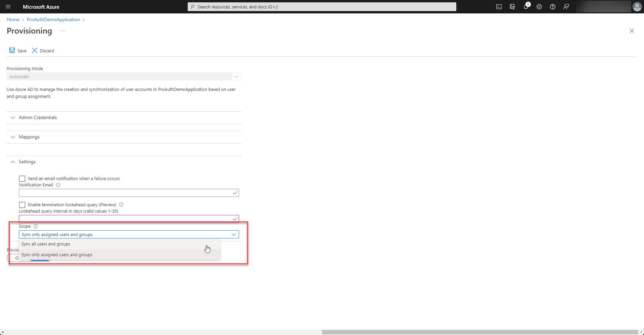View notifications with the bell icon

[x=526, y=7]
